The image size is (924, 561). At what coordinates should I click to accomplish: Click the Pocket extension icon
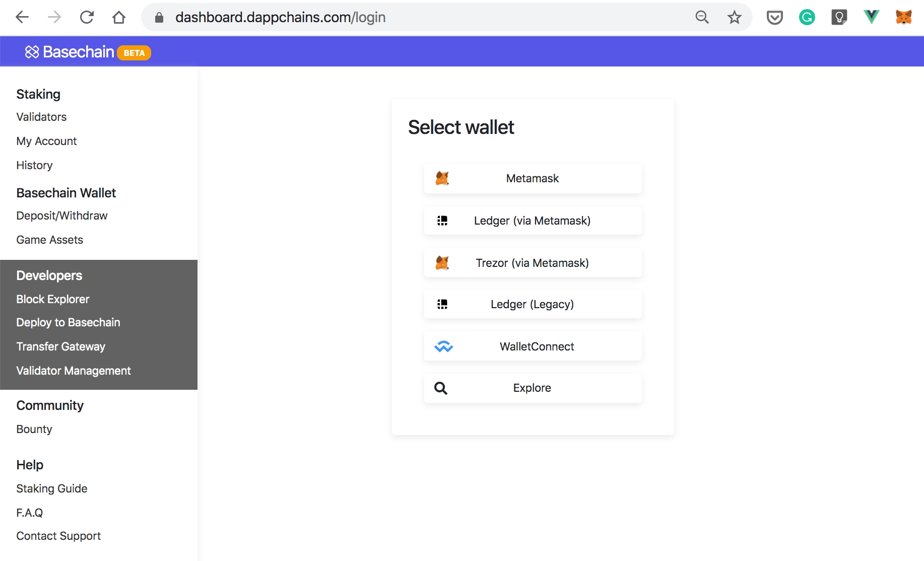[774, 18]
